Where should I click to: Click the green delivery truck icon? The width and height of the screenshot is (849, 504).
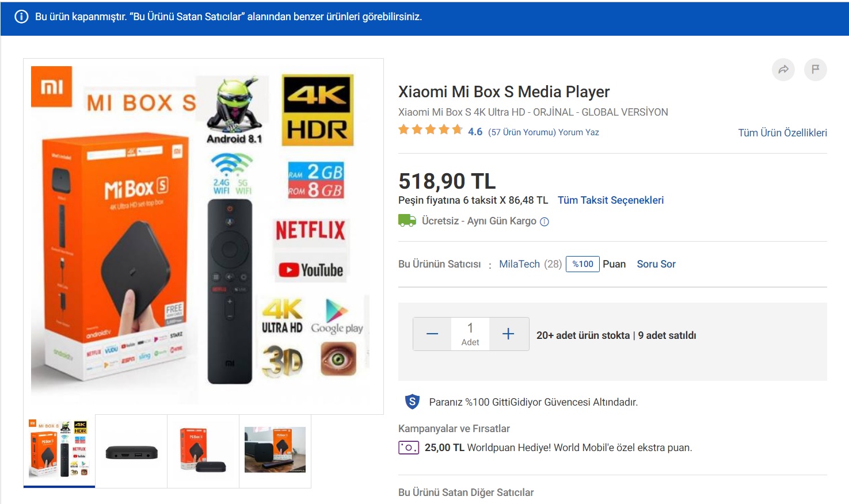pos(407,220)
